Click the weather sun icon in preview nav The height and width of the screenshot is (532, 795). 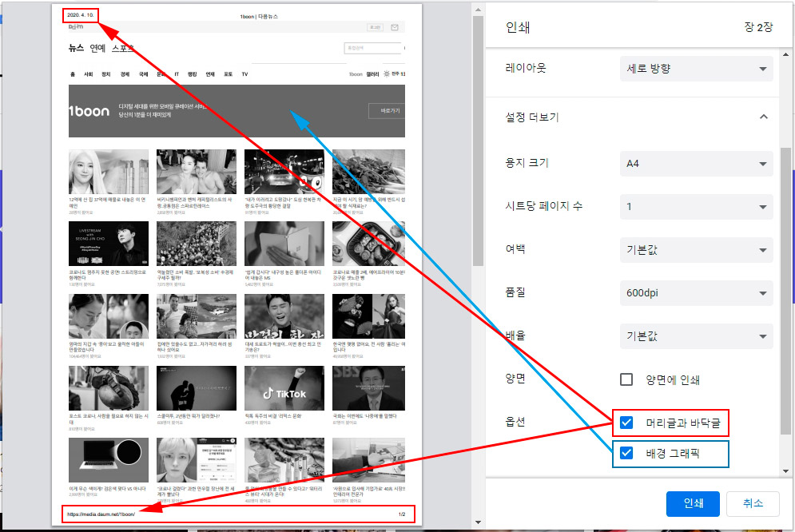pyautogui.click(x=387, y=74)
